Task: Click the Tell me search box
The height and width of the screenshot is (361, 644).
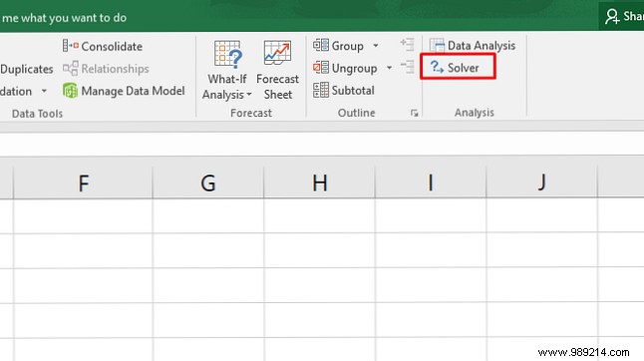Action: pos(64,18)
